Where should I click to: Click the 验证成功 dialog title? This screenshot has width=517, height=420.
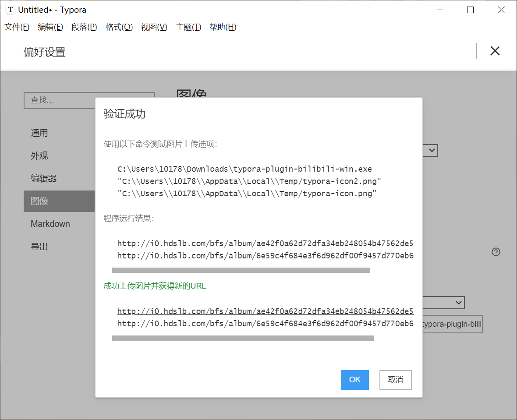click(x=124, y=114)
